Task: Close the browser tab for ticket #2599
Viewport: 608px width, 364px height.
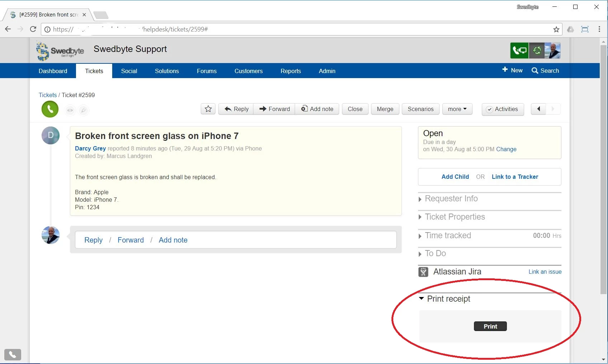Action: (x=84, y=15)
